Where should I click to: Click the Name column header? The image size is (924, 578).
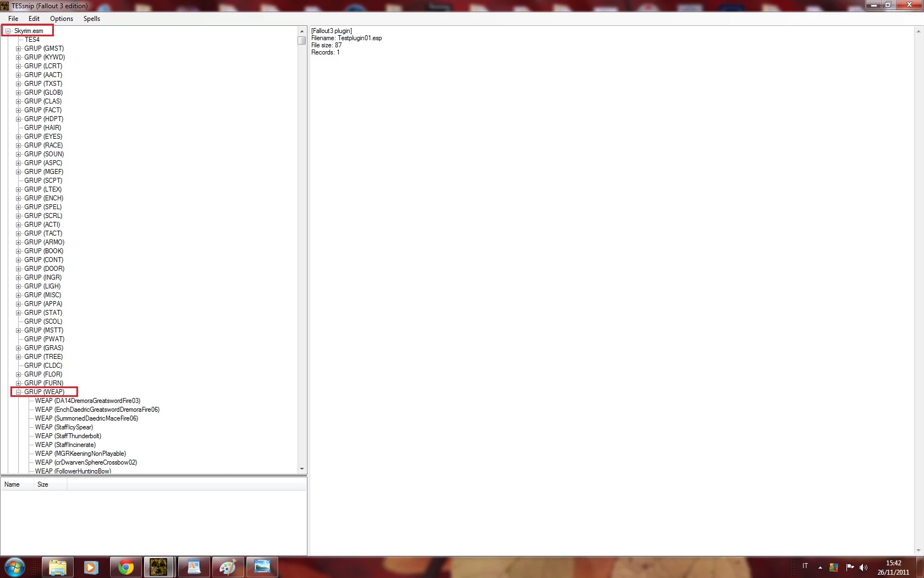point(17,484)
